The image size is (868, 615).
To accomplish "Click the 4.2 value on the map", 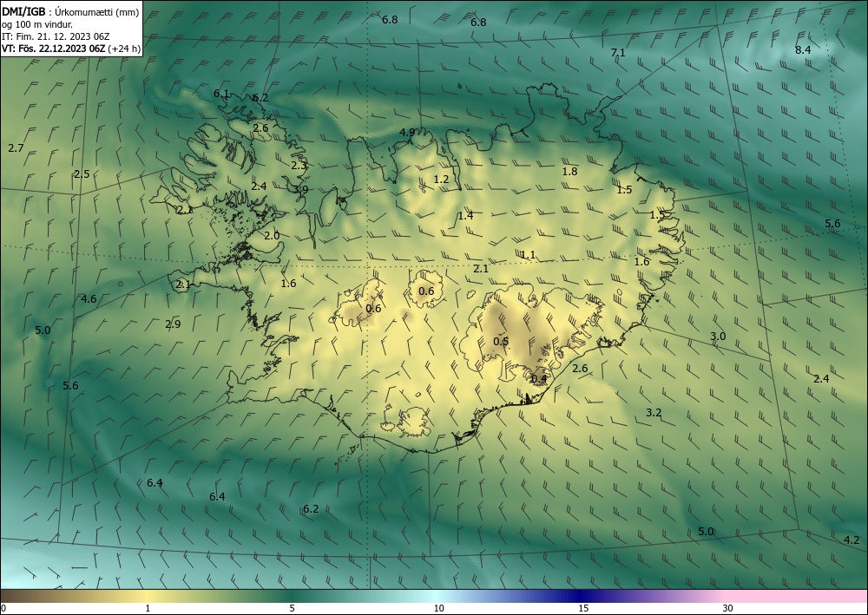I will click(x=852, y=540).
